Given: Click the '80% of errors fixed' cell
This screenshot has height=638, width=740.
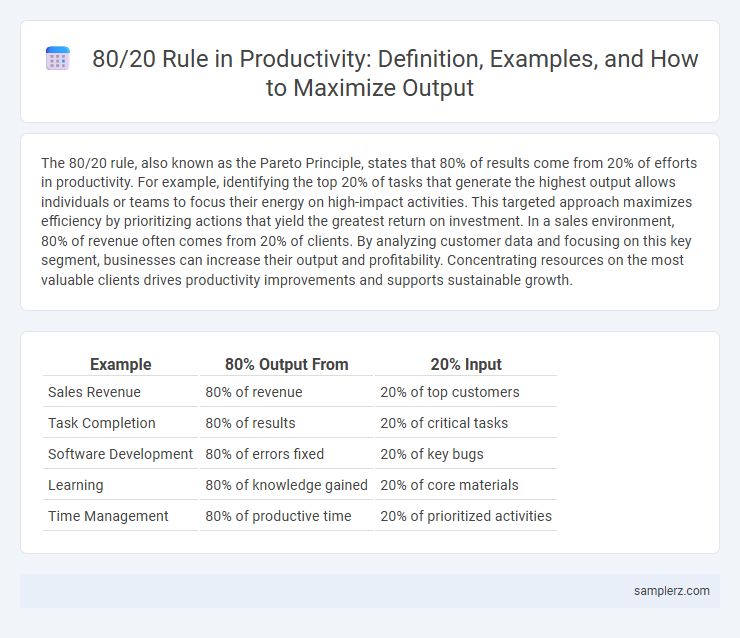Looking at the screenshot, I should (x=286, y=454).
